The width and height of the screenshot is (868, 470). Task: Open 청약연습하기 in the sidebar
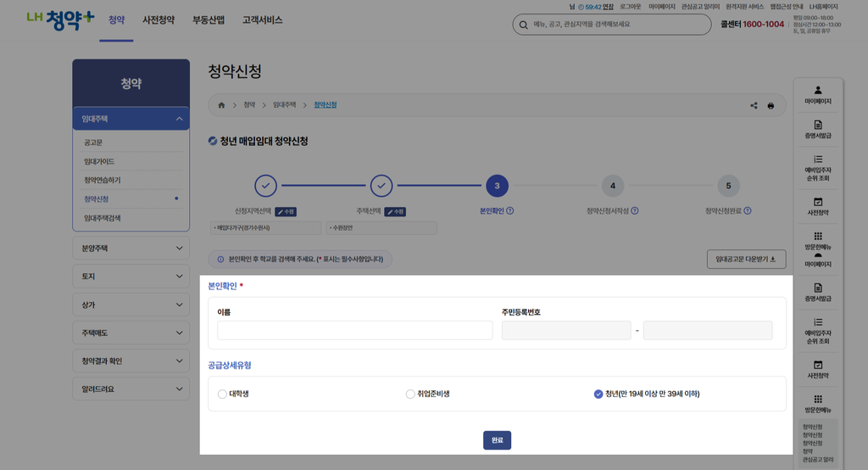tap(103, 180)
